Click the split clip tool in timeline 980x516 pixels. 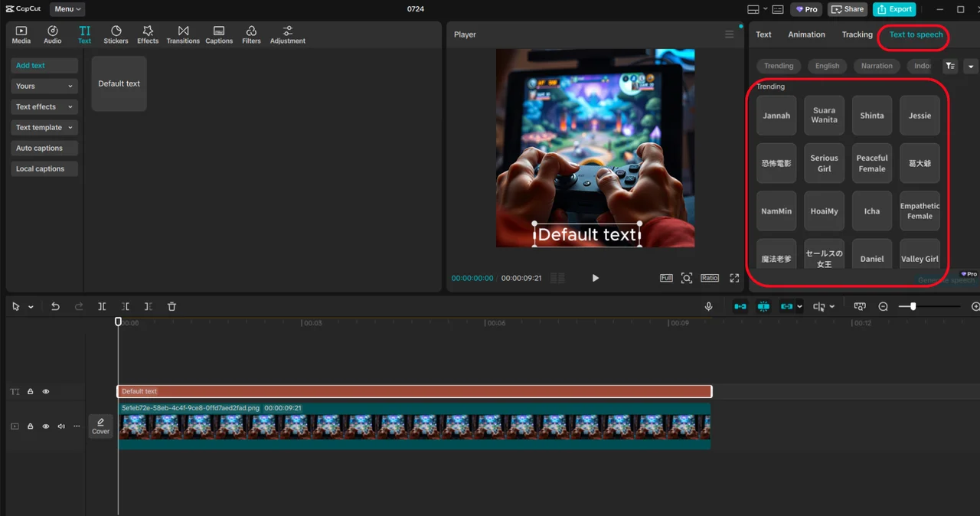(x=102, y=306)
